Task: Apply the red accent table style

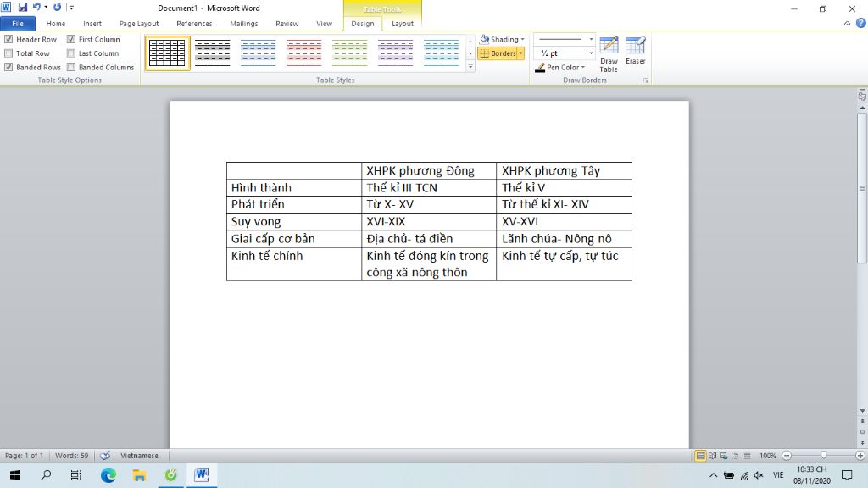Action: (x=304, y=53)
